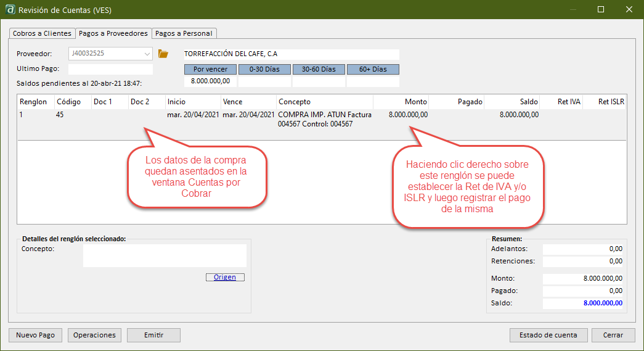Image resolution: width=644 pixels, height=351 pixels.
Task: Open the Pagos a Personal tab
Action: [184, 33]
